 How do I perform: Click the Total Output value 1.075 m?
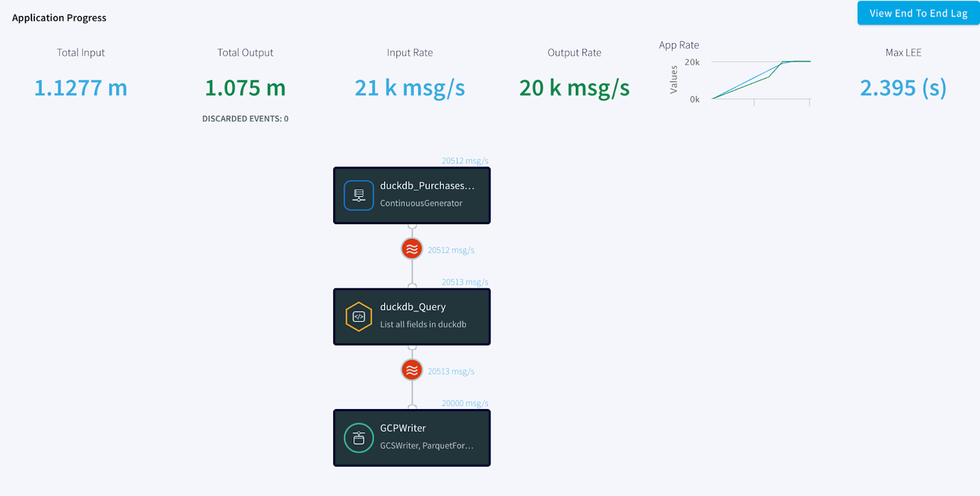coord(245,88)
